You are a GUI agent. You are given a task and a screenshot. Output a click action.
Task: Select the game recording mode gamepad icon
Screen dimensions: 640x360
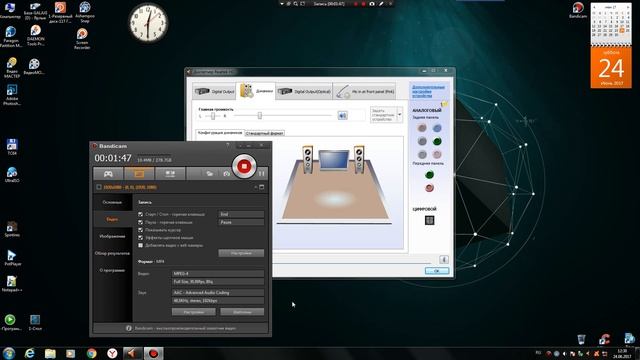click(108, 174)
